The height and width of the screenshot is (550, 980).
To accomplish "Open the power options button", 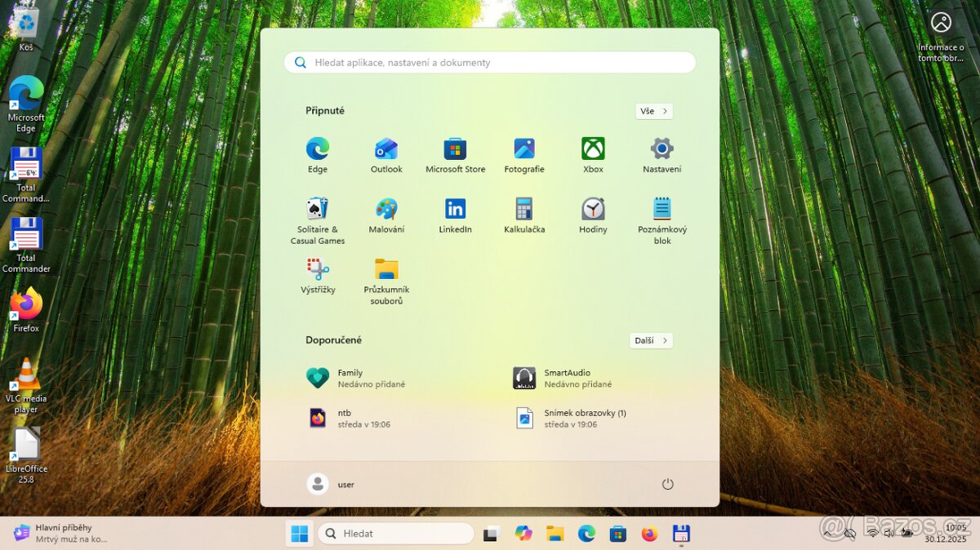I will (x=668, y=483).
